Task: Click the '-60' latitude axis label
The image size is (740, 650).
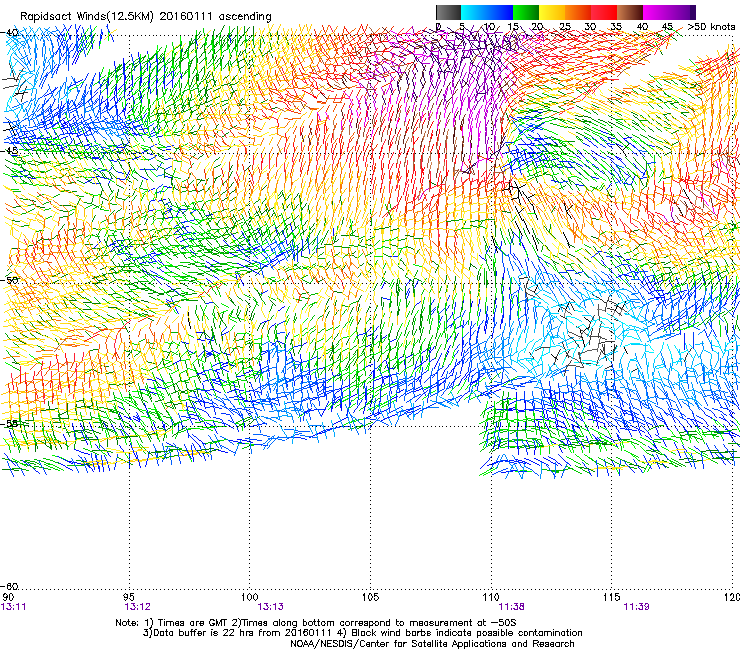Action: click(x=10, y=586)
